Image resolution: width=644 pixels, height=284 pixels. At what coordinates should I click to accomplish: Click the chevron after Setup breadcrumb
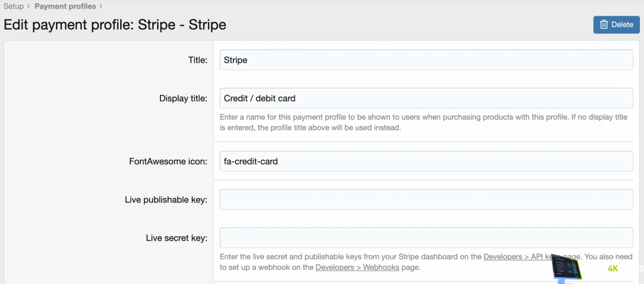pyautogui.click(x=29, y=7)
